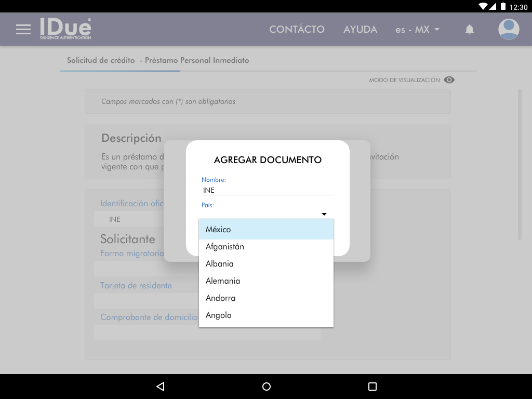Click the page vertical scrollbar
The height and width of the screenshot is (399, 532).
pyautogui.click(x=520, y=164)
